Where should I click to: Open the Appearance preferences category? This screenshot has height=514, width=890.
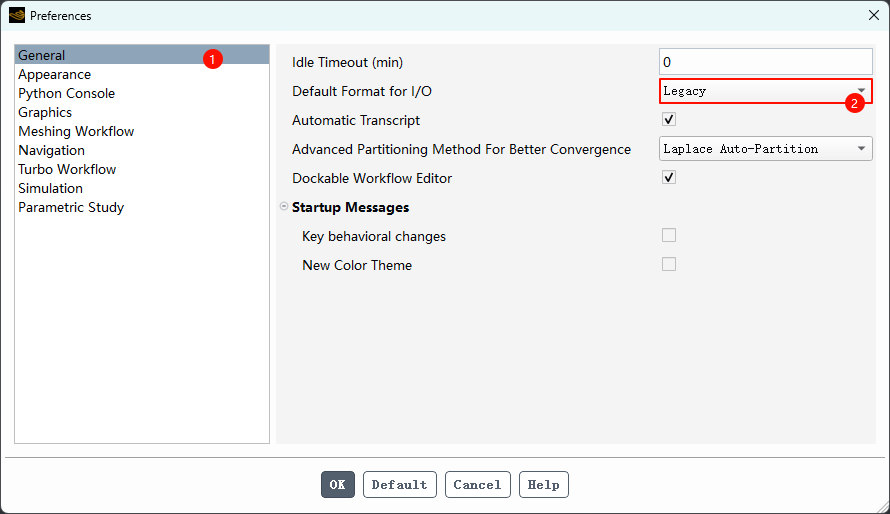coord(54,75)
